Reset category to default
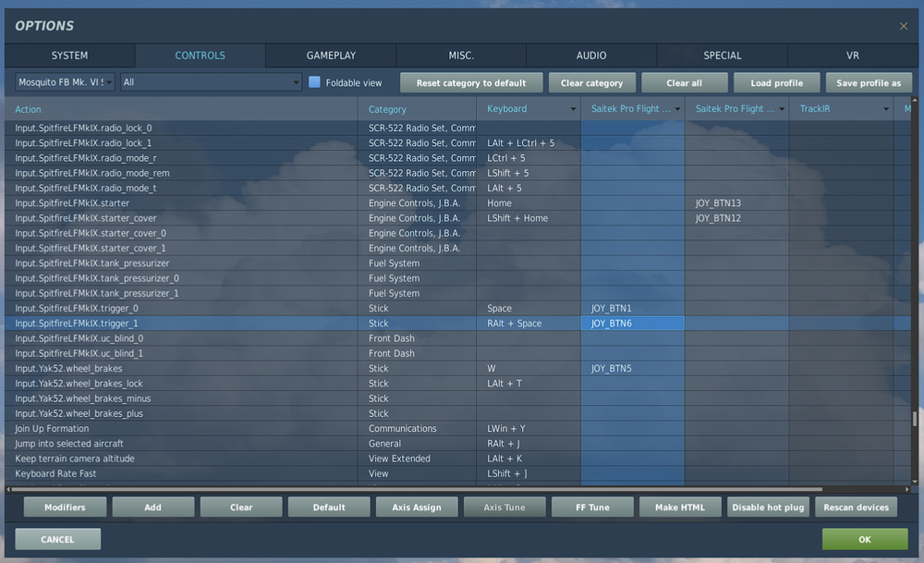 (x=471, y=82)
